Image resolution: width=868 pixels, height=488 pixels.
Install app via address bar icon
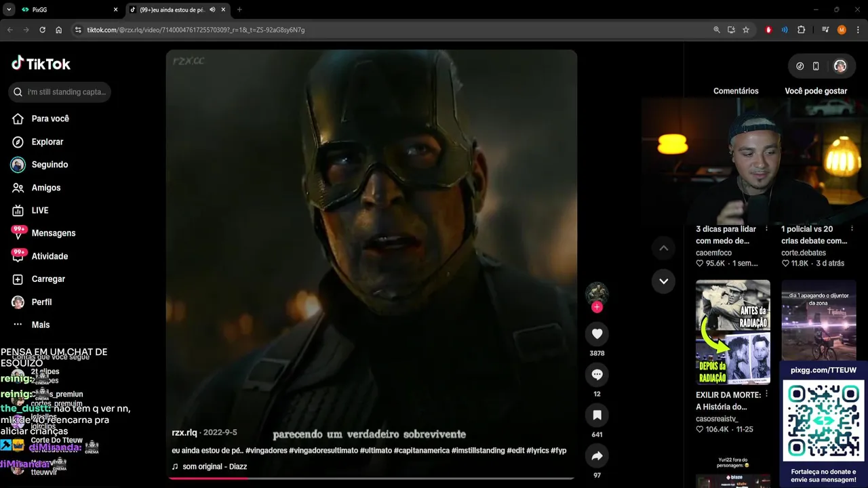(731, 30)
